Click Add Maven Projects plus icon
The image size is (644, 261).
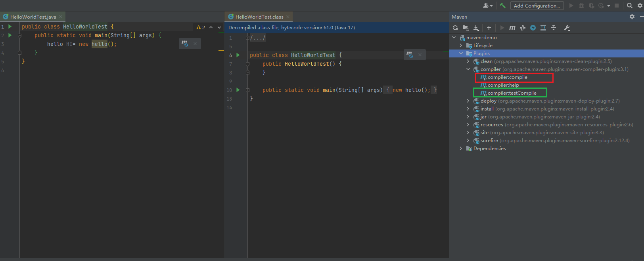[x=489, y=28]
